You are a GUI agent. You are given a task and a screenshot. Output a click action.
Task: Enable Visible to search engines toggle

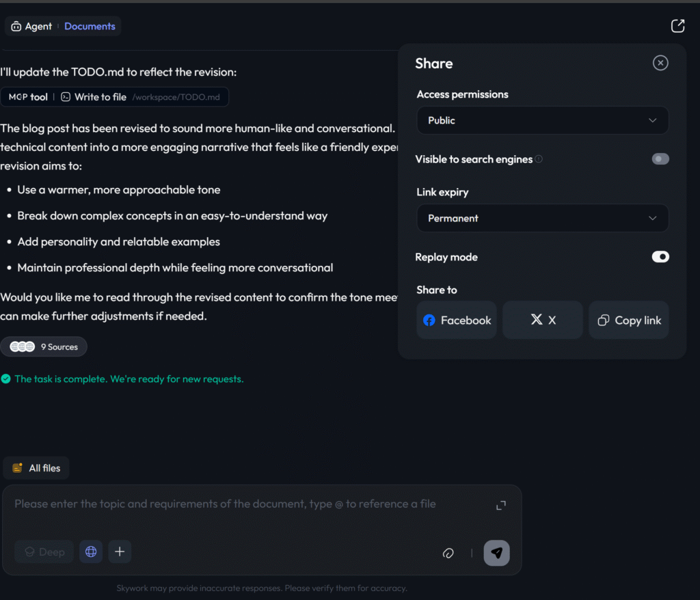tap(660, 159)
